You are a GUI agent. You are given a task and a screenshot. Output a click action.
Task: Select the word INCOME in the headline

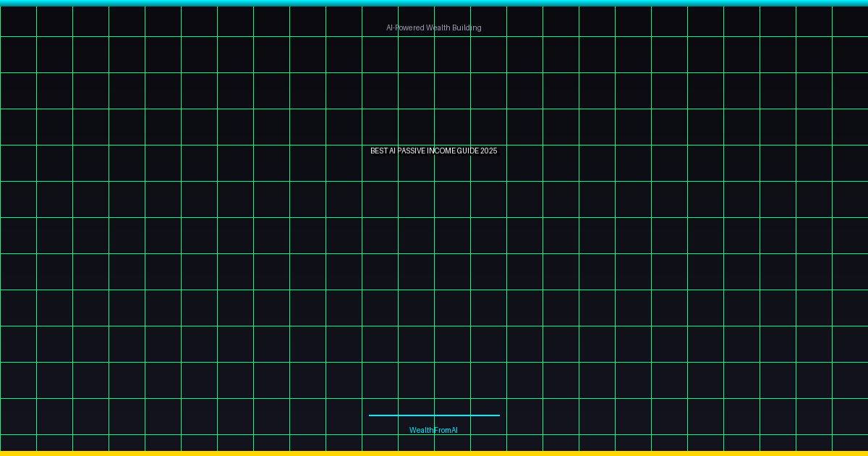point(441,151)
